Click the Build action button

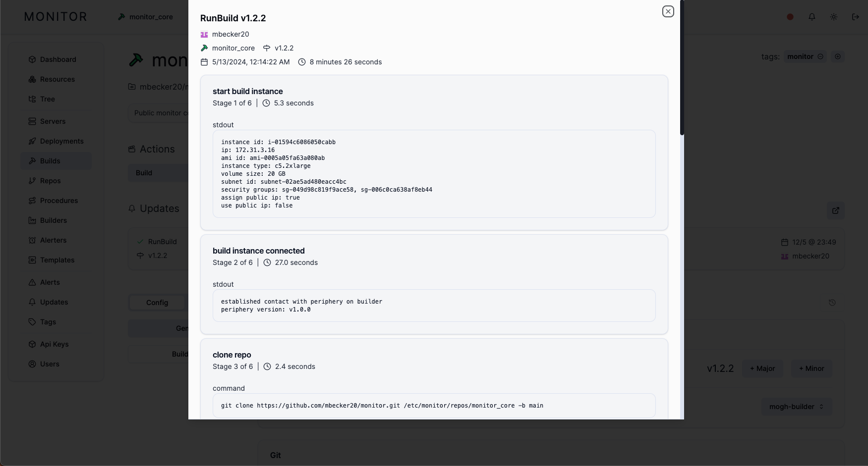point(158,173)
